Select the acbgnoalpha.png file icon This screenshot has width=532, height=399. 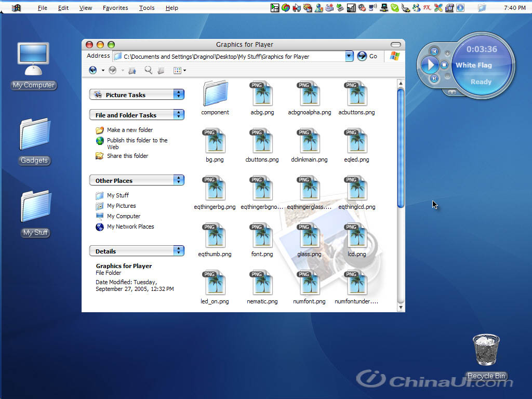coord(310,94)
